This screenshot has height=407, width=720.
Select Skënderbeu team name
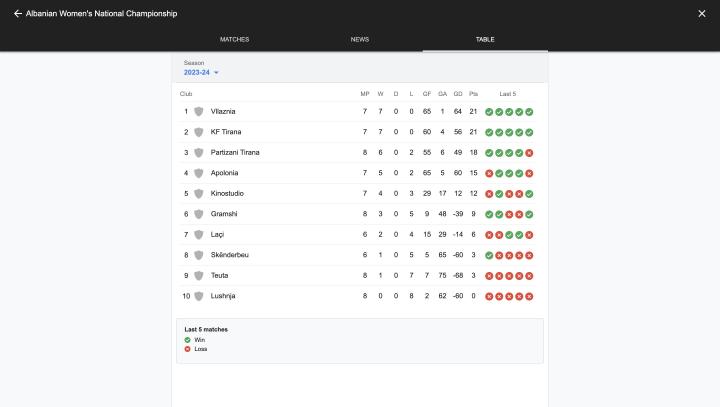[230, 255]
